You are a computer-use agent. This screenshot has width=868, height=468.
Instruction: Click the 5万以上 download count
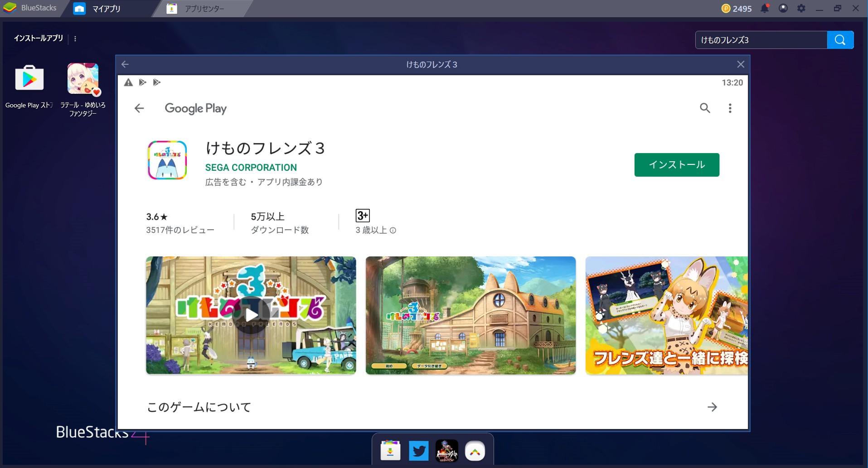click(280, 223)
